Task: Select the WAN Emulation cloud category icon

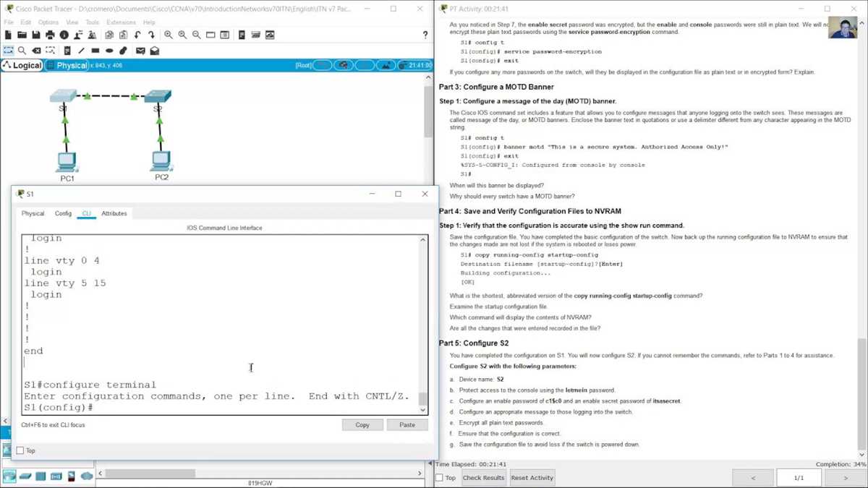Action: click(x=87, y=476)
